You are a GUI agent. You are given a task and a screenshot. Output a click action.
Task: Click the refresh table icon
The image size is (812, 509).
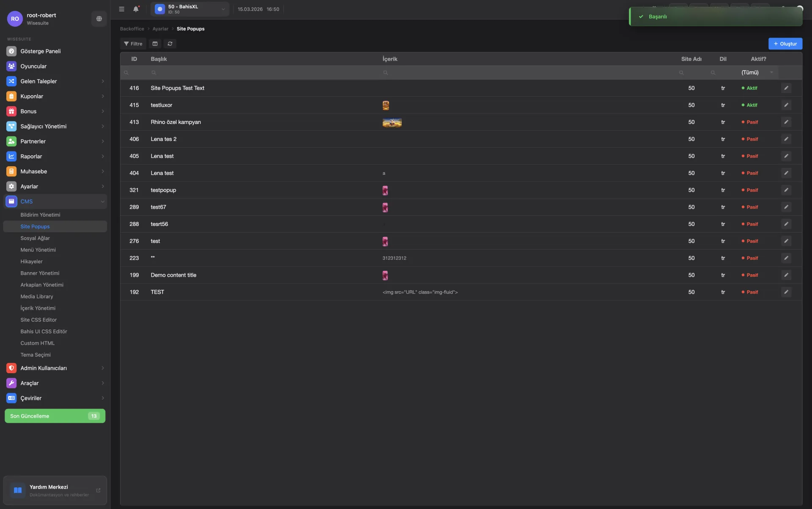click(x=170, y=44)
